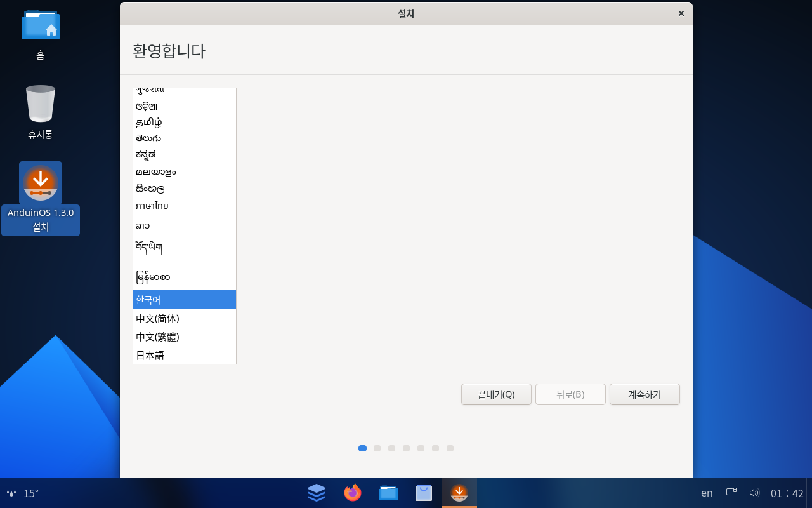
Task: Select မြန်မာစာ in the language list
Action: [185, 277]
